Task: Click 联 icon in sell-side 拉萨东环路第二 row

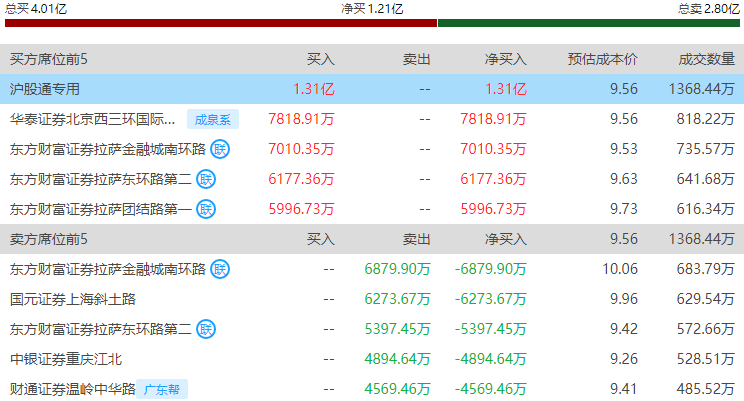Action: coord(206,329)
